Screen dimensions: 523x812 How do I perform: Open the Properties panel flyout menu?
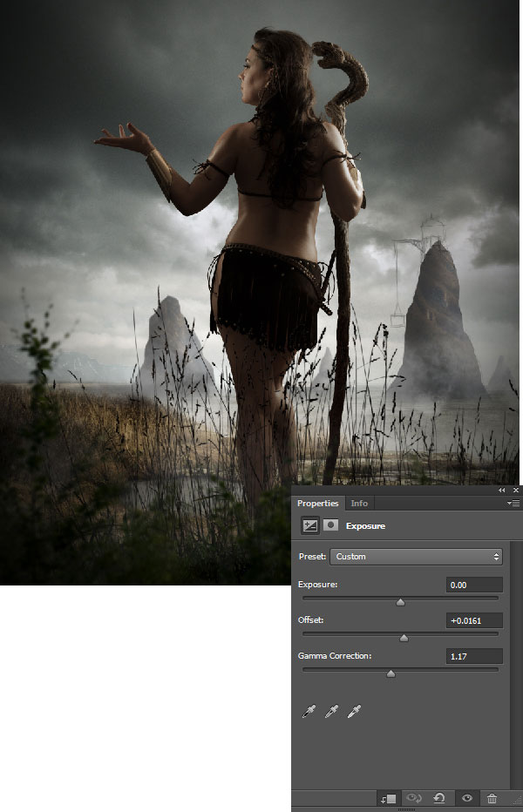(513, 503)
